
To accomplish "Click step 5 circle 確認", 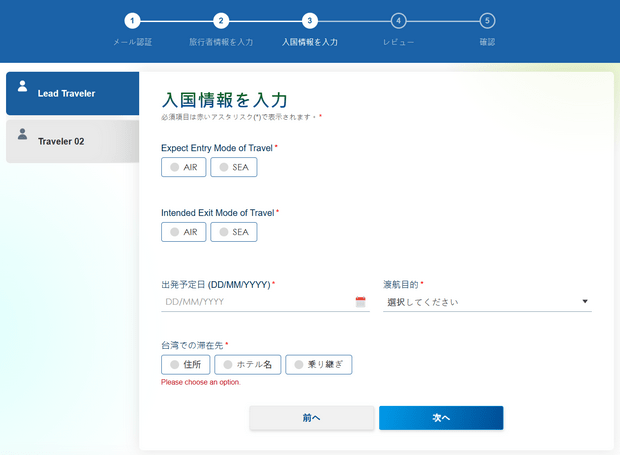I will point(487,20).
